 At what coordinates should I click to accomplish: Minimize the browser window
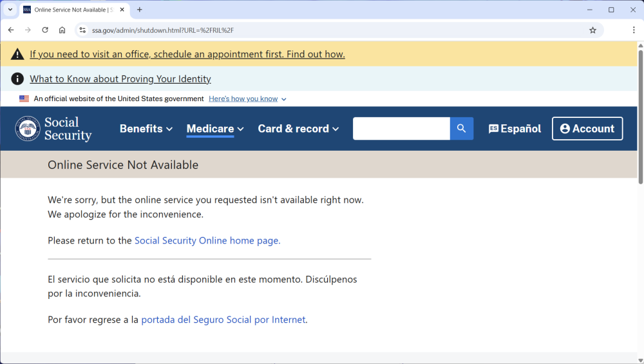pyautogui.click(x=590, y=10)
